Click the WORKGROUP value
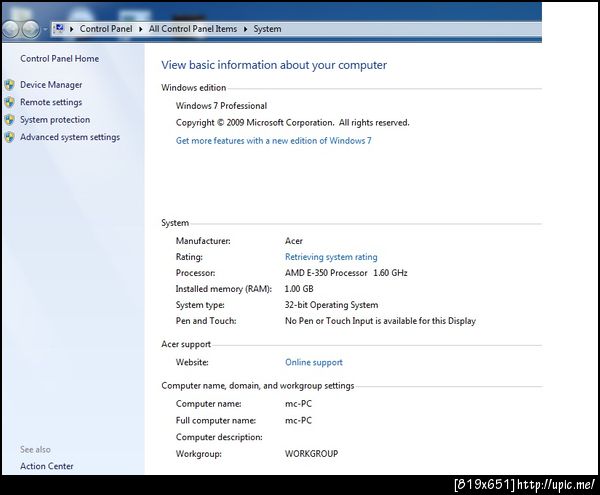The width and height of the screenshot is (600, 495). [311, 454]
